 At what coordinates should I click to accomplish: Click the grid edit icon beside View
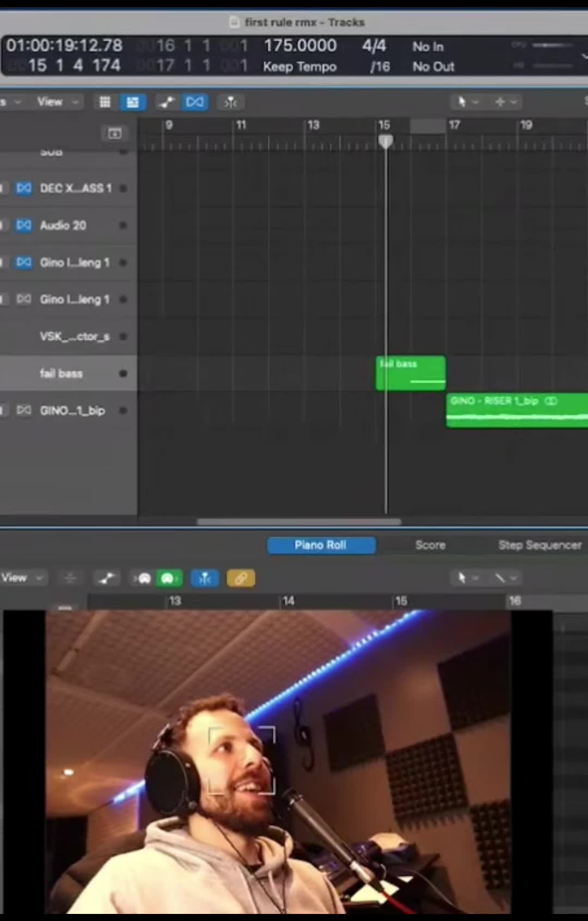point(105,102)
